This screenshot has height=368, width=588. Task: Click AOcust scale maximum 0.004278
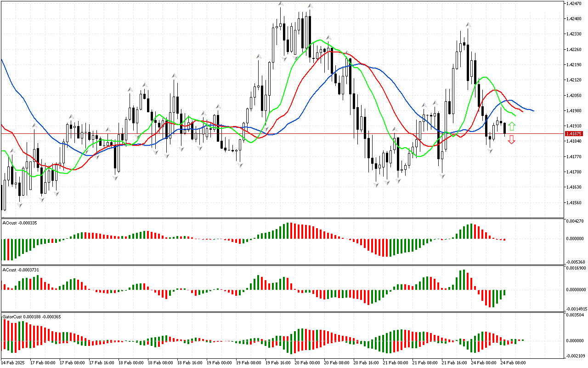[x=575, y=222]
